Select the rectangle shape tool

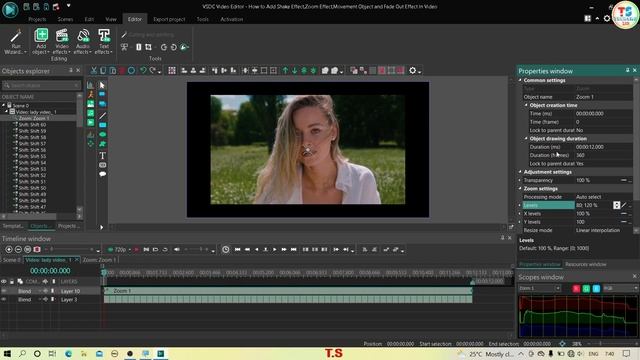click(x=102, y=125)
